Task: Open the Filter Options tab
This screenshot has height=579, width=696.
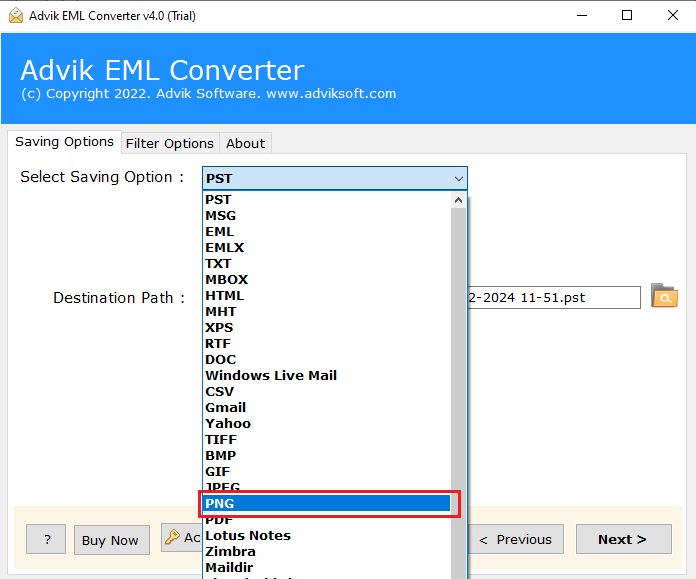Action: click(170, 143)
